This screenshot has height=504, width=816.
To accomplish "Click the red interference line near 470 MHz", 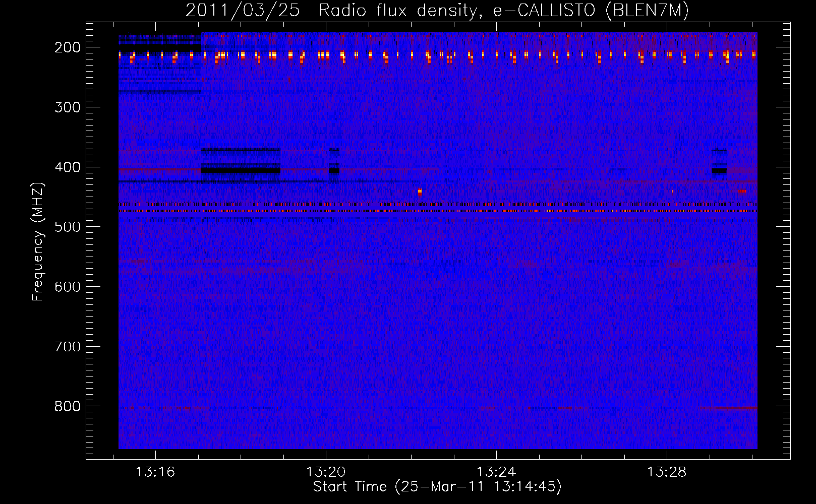I will [x=438, y=211].
